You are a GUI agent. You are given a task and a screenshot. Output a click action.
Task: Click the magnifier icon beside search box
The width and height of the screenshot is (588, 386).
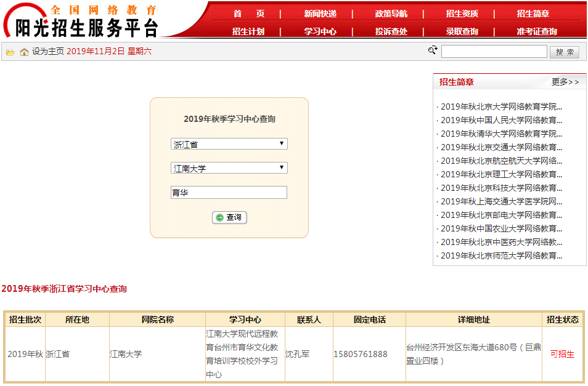point(433,50)
